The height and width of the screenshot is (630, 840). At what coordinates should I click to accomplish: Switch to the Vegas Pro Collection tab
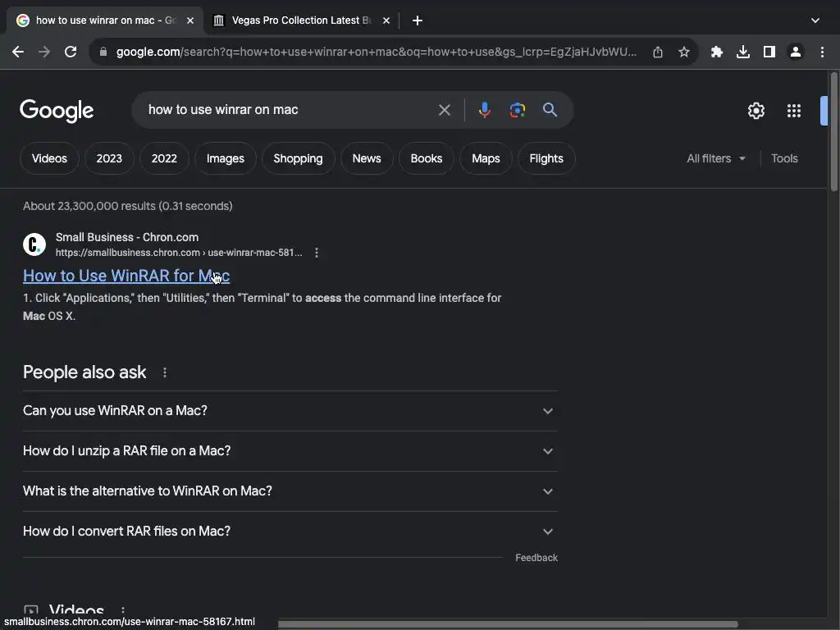(x=299, y=21)
